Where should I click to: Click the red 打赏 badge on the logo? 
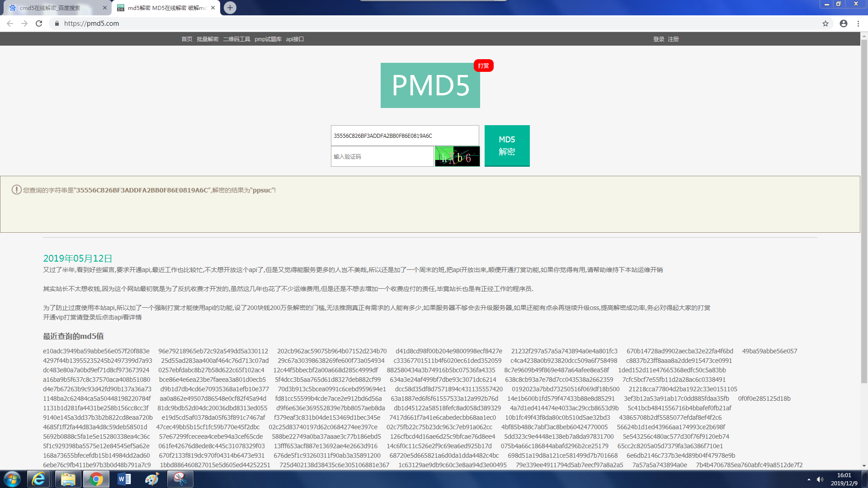coord(483,66)
